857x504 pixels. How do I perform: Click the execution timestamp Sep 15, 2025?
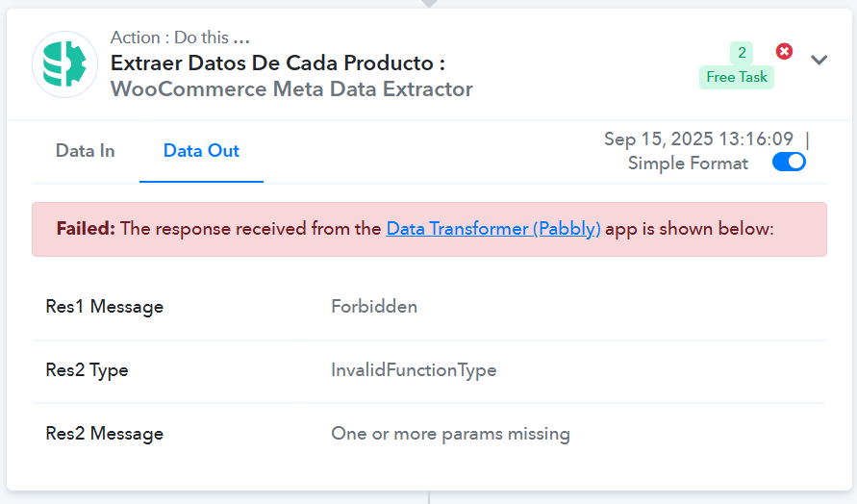(x=698, y=139)
